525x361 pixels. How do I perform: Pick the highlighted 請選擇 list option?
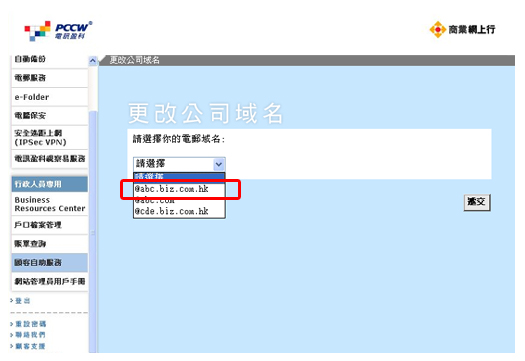(179, 176)
